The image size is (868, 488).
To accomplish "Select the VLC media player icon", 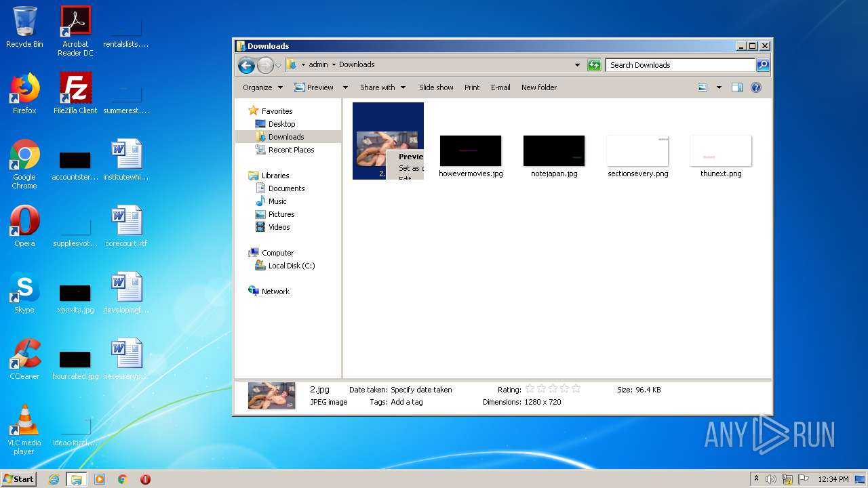I will 24,430.
